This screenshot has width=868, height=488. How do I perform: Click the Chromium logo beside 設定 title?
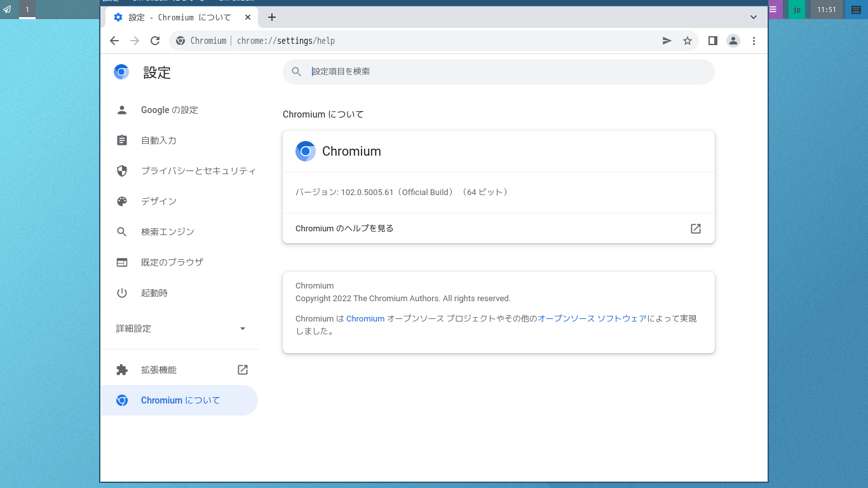click(121, 72)
